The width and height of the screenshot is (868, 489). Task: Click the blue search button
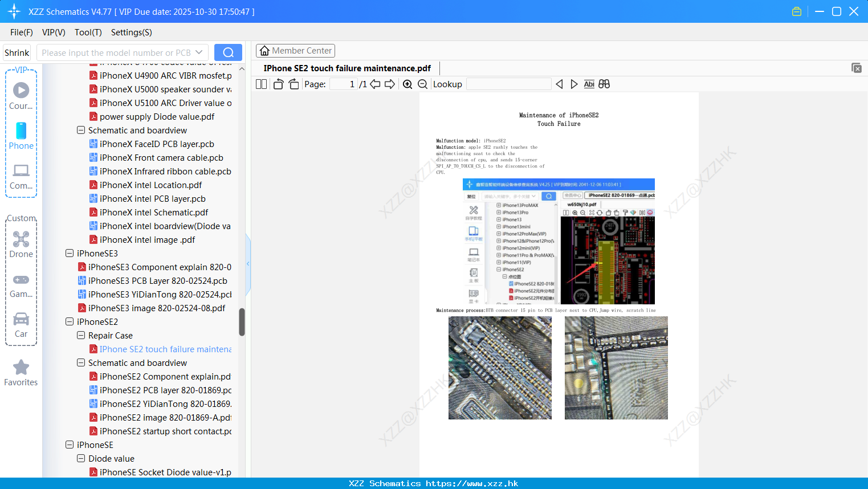[228, 52]
